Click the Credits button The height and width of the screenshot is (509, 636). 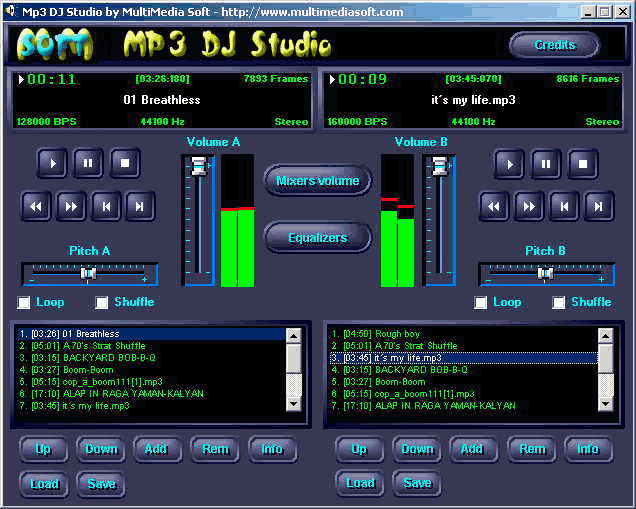pyautogui.click(x=554, y=45)
